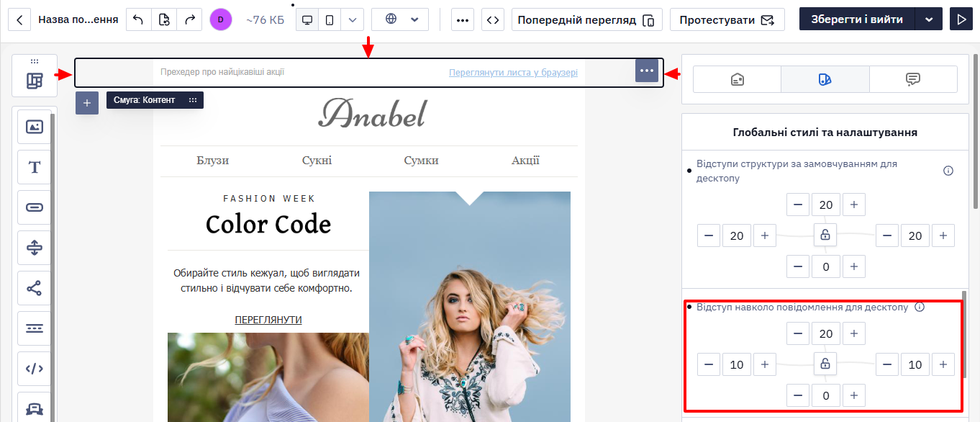Viewport: 980px width, 422px height.
Task: Show info for Відступ навколо повідомлення
Action: tap(919, 307)
